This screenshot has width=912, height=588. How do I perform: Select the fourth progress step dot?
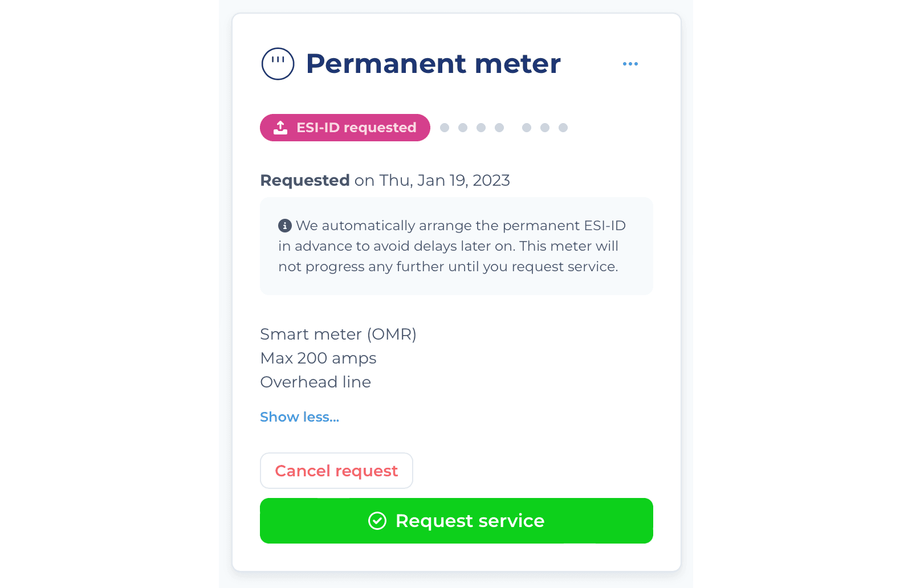(499, 128)
